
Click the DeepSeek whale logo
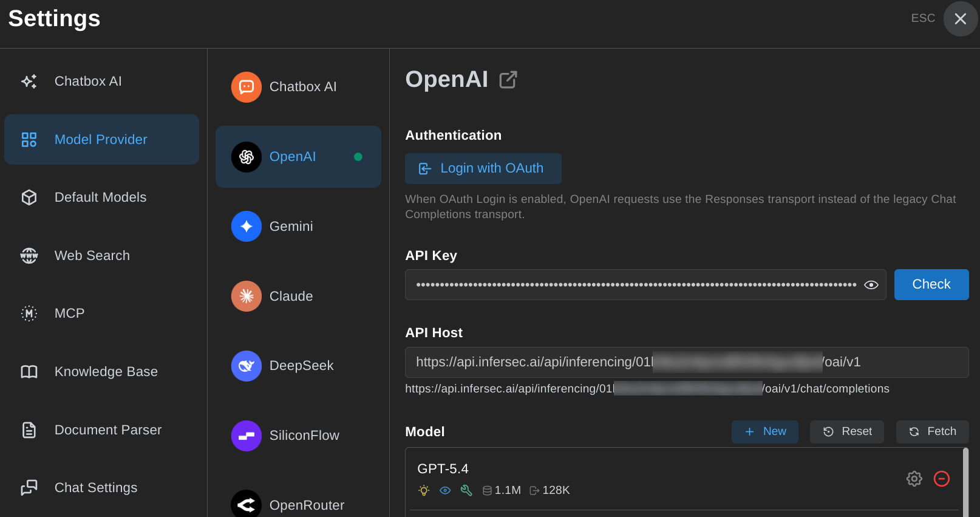click(247, 366)
